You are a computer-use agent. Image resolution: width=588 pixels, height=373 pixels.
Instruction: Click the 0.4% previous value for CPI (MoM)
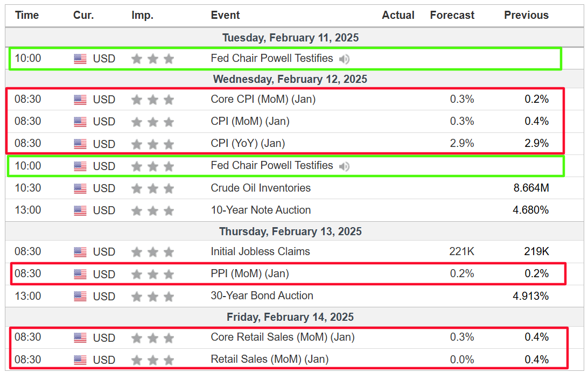click(x=537, y=122)
